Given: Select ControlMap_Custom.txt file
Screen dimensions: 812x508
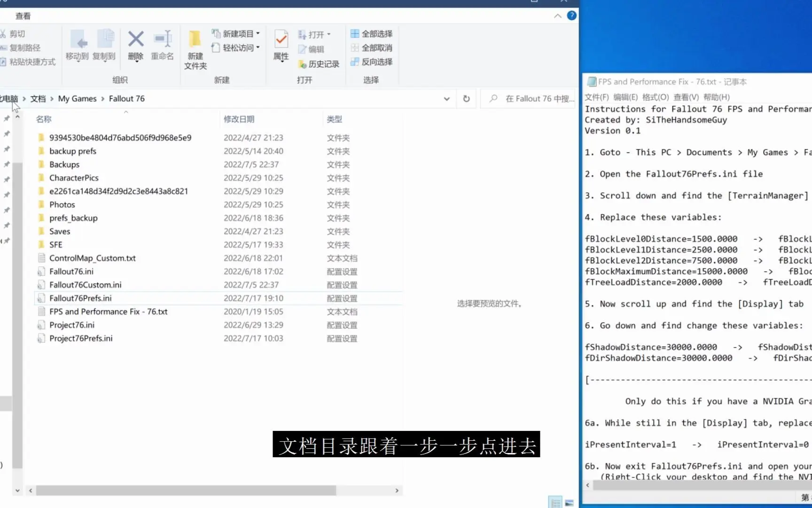Looking at the screenshot, I should 93,258.
